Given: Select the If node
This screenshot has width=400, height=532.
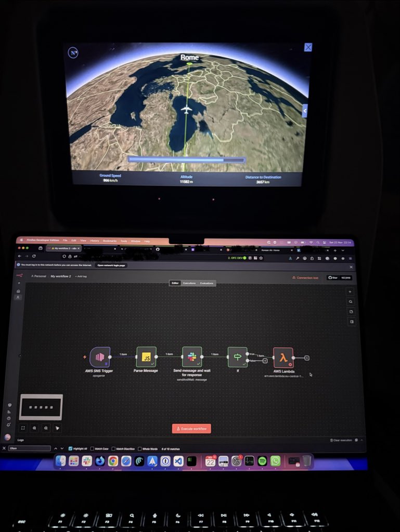Looking at the screenshot, I should coord(237,357).
